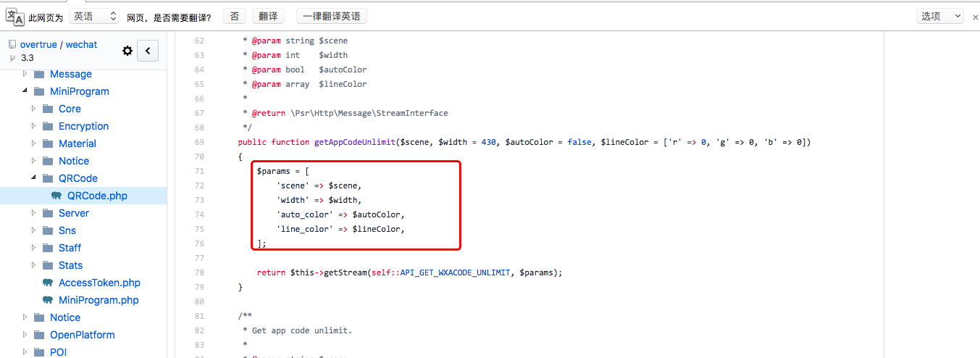Click the Encryption folder icon
The height and width of the screenshot is (358, 980).
coord(48,126)
